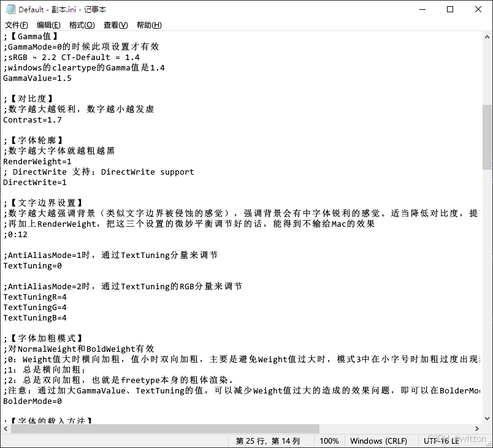Click the down arrow of the vertical scrollbar
The width and height of the screenshot is (493, 448).
(488, 419)
